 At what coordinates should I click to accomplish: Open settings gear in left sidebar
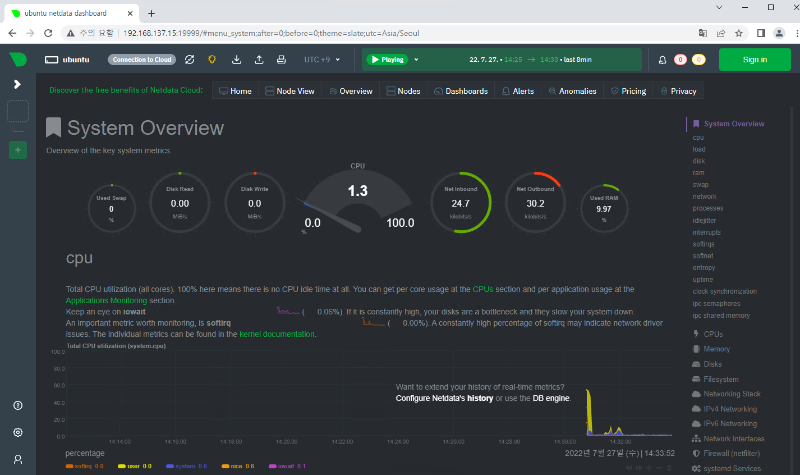(x=17, y=432)
